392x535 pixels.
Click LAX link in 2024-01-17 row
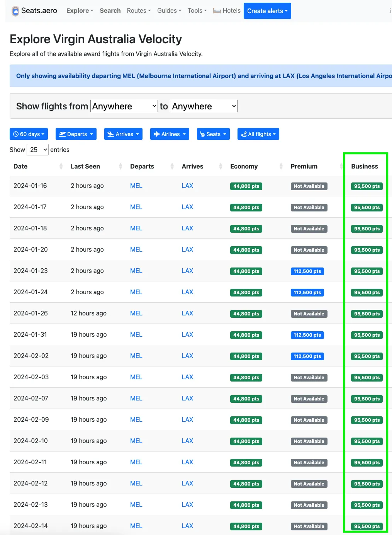click(187, 207)
